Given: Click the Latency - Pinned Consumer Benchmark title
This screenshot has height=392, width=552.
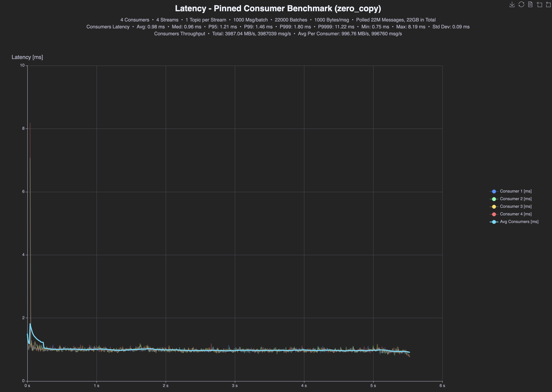Looking at the screenshot, I should [278, 8].
